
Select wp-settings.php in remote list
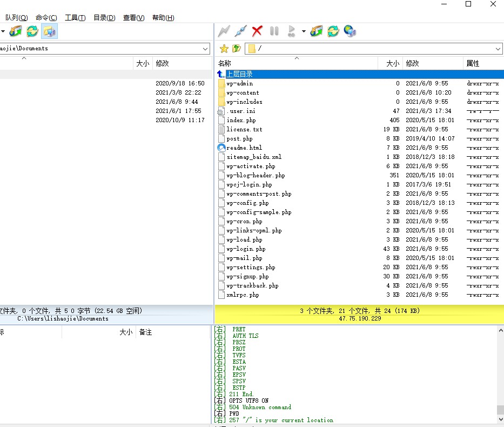click(251, 267)
